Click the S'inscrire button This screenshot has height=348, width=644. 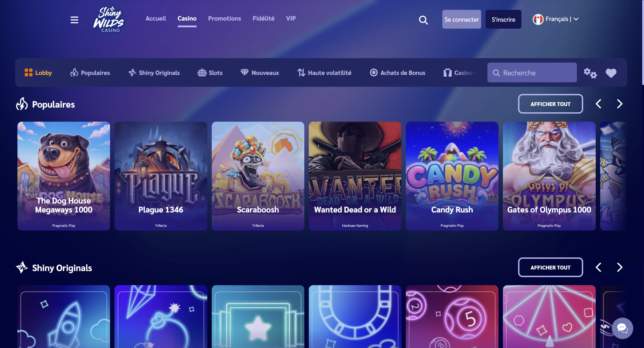[503, 19]
